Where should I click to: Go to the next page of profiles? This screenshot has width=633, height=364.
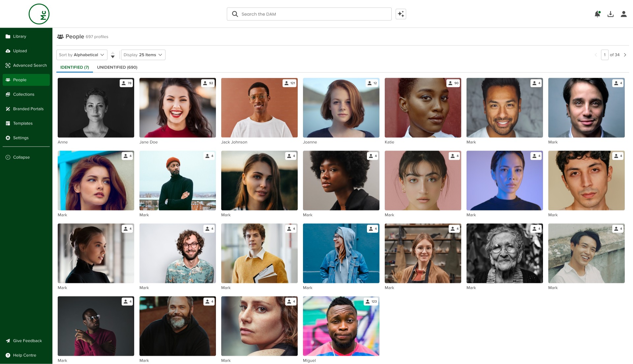(x=625, y=55)
